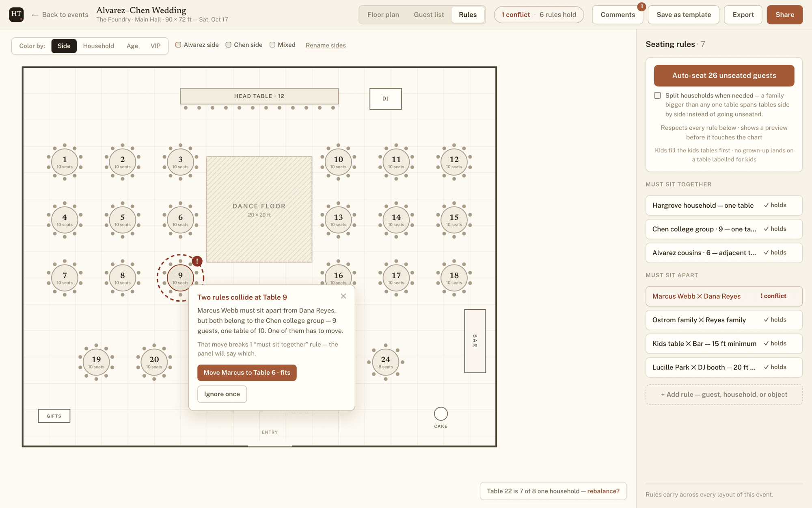The height and width of the screenshot is (508, 812).
Task: Open Comments
Action: [x=618, y=15]
